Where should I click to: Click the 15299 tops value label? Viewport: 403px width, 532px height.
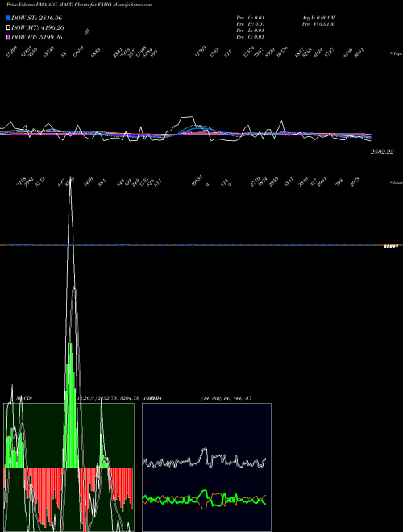12,52
